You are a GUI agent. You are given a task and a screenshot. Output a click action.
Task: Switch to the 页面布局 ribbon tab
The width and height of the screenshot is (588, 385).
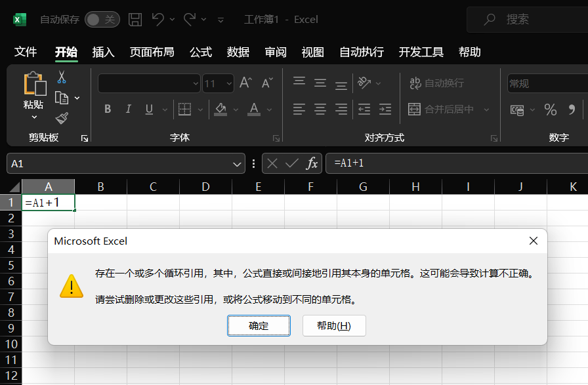coord(152,52)
